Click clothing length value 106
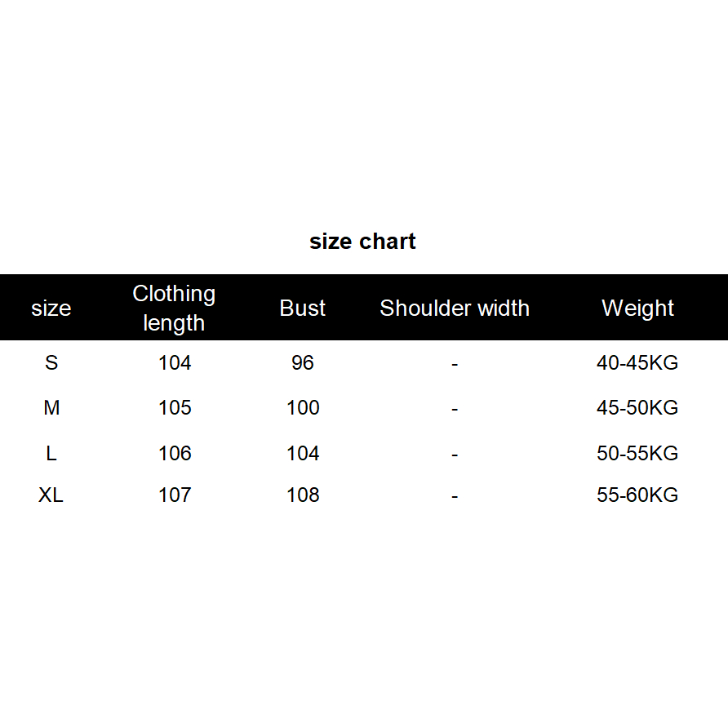 tap(175, 453)
